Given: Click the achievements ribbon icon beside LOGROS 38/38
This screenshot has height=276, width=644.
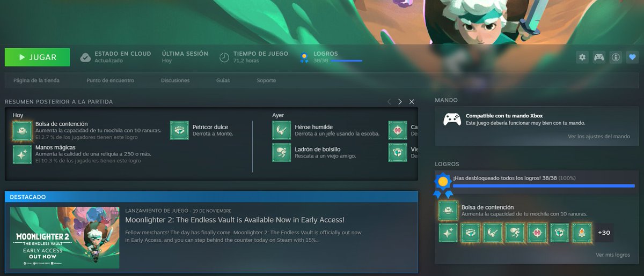Looking at the screenshot, I should (x=304, y=57).
